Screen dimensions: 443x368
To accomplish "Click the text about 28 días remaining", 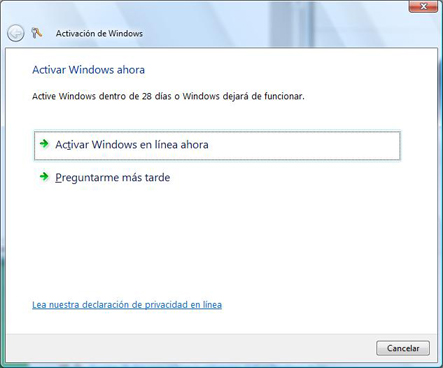I will 168,96.
